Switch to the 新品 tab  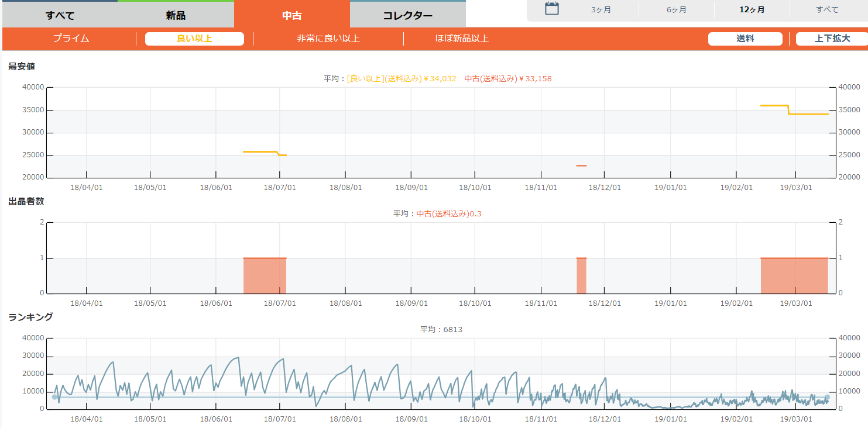pos(176,15)
